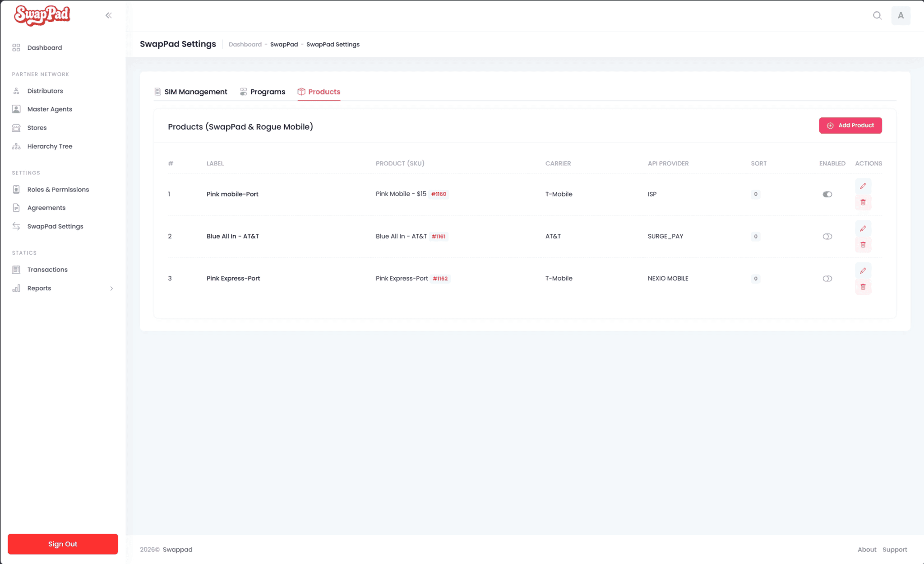The height and width of the screenshot is (564, 924).
Task: Enable the Blue All In - AT&T toggle
Action: click(x=827, y=236)
